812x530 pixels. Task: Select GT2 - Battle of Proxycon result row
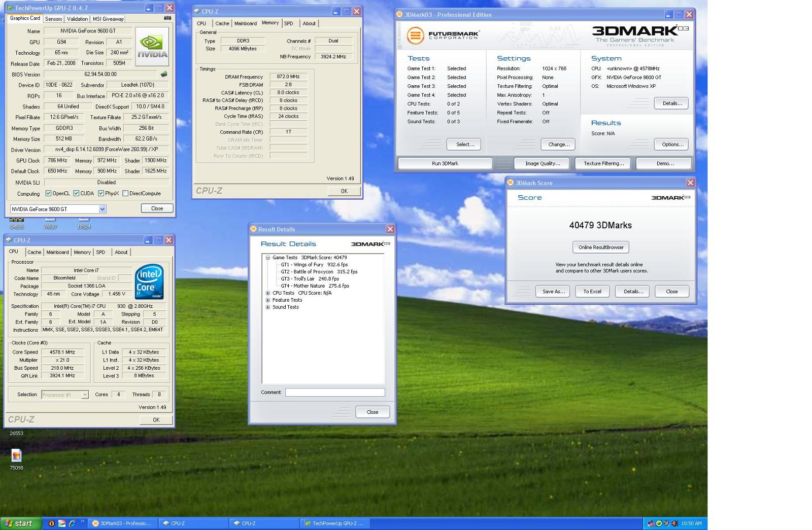point(319,272)
